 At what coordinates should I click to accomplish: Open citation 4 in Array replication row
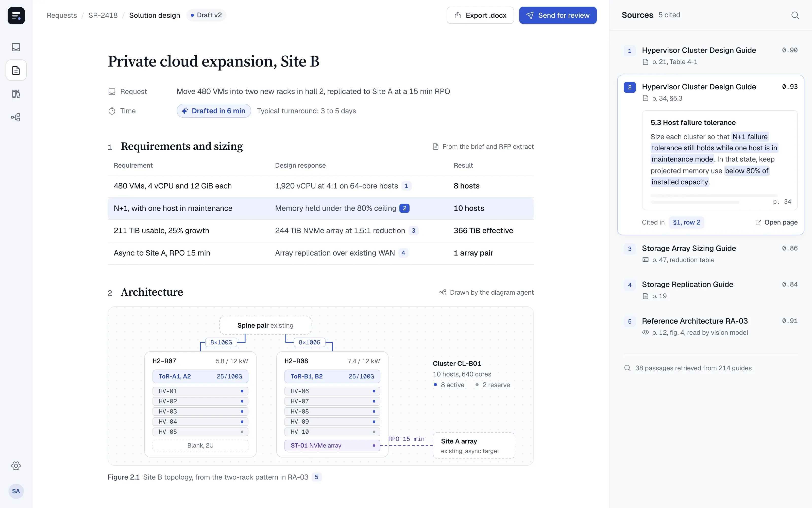(x=403, y=253)
